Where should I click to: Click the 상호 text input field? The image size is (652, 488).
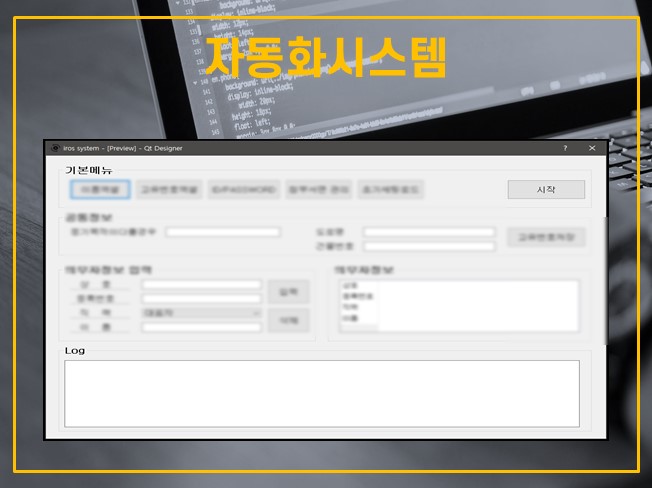pyautogui.click(x=200, y=285)
